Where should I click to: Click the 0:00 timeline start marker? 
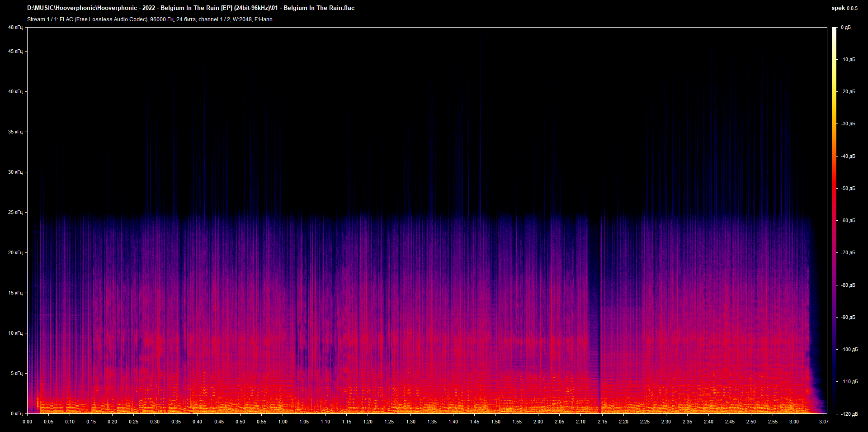coord(27,422)
